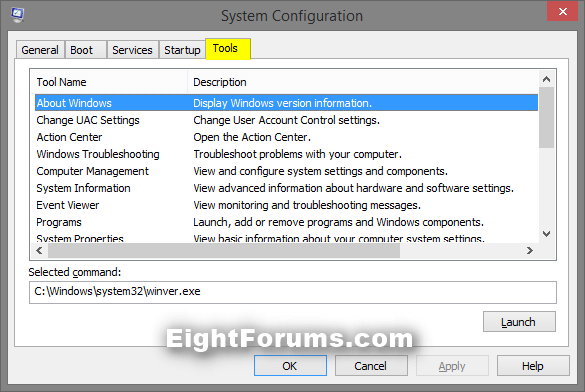Click the System Configuration title bar icon
The image size is (585, 392).
point(18,15)
